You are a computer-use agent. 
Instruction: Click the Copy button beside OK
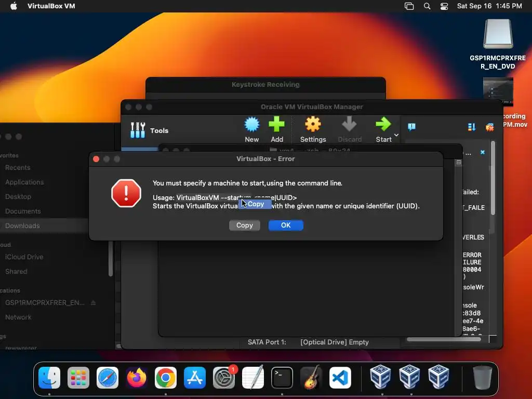pos(245,225)
